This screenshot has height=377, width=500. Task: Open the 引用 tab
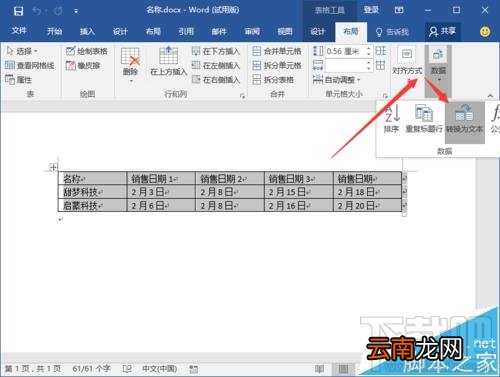[x=186, y=31]
